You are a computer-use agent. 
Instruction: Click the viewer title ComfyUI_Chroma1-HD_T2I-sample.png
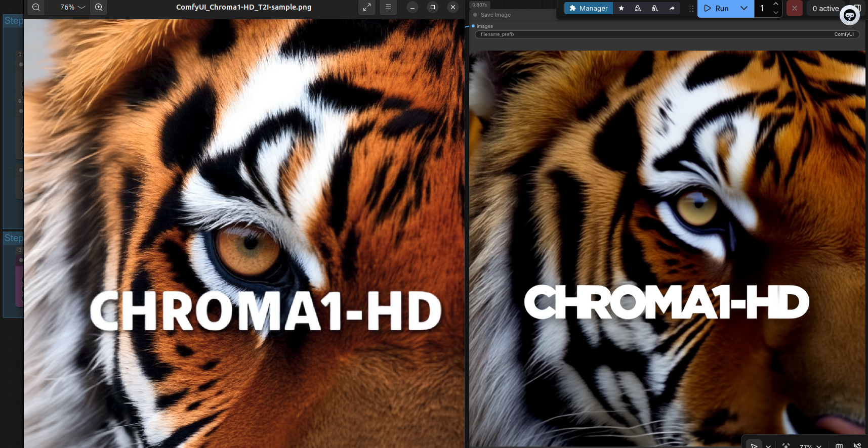pyautogui.click(x=244, y=7)
